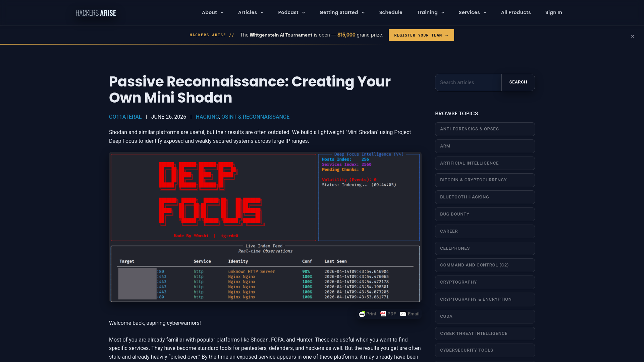Image resolution: width=644 pixels, height=362 pixels.
Task: Click the Hackers Arise logo
Action: click(96, 13)
